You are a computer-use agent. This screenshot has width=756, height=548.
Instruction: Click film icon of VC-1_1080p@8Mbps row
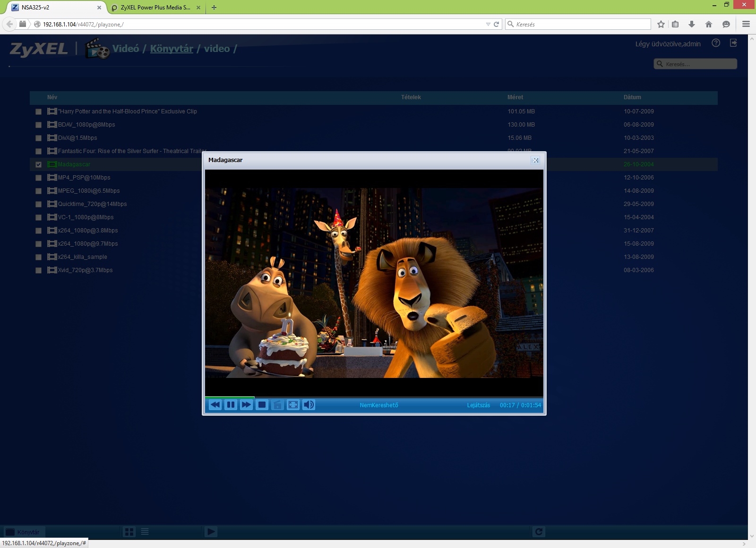(52, 217)
